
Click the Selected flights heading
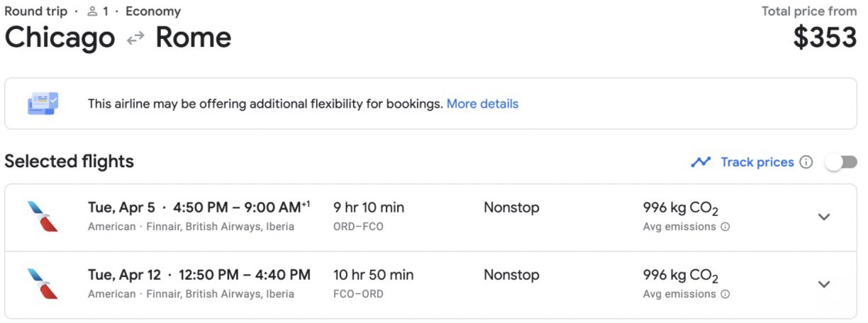tap(69, 161)
